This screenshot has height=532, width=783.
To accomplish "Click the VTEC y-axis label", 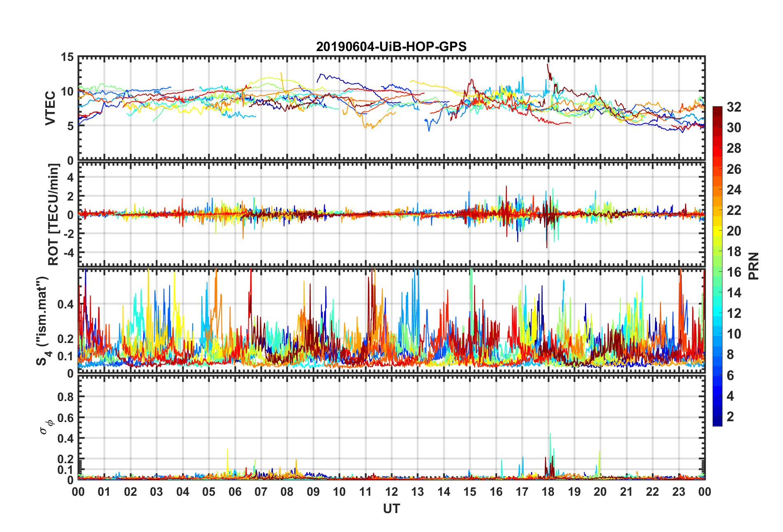I will 50,109.
